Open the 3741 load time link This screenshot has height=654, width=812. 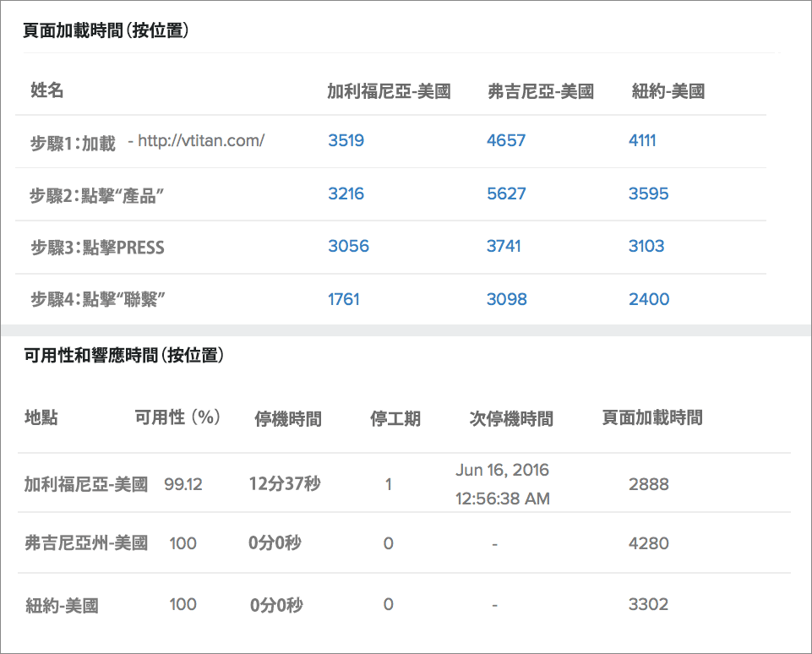point(504,246)
